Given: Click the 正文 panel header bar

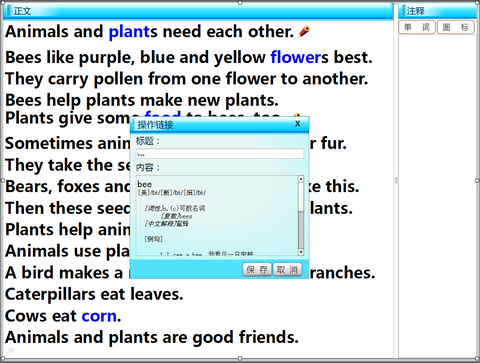Looking at the screenshot, I should (x=198, y=11).
